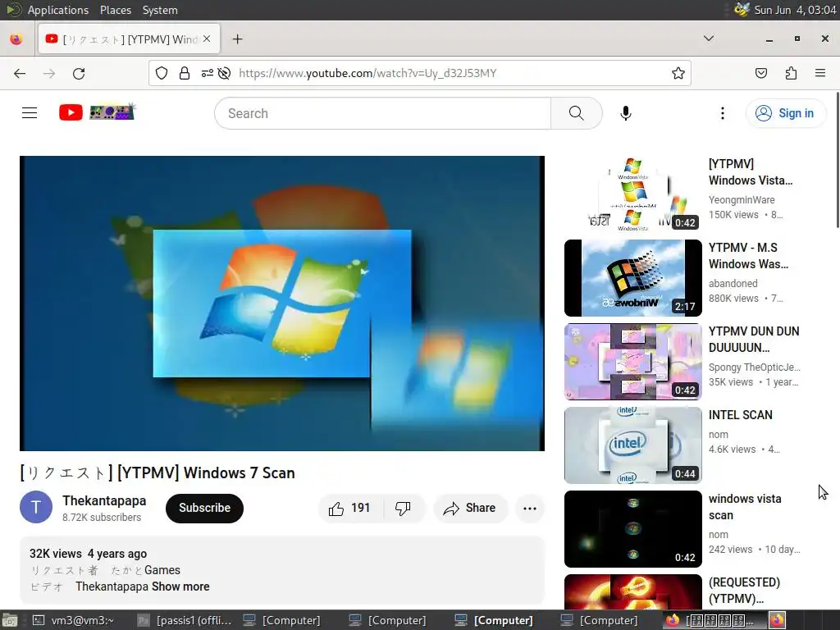
Task: Open the Applications menu
Action: click(x=58, y=10)
